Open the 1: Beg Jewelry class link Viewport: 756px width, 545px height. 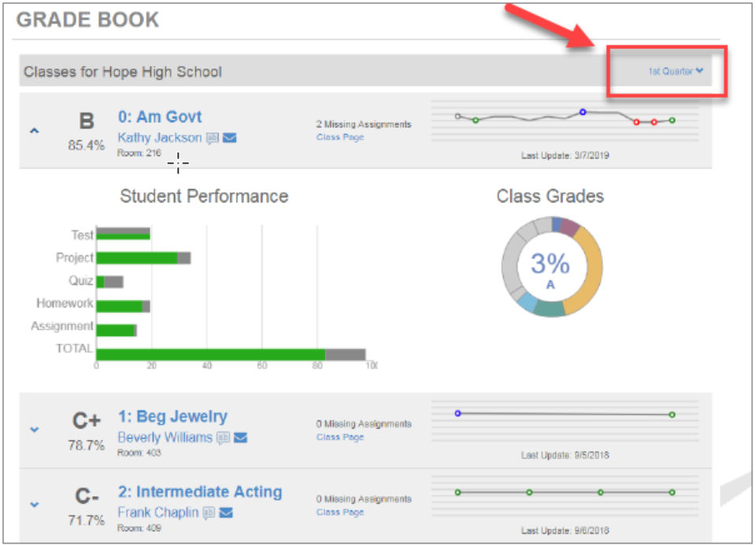click(172, 417)
